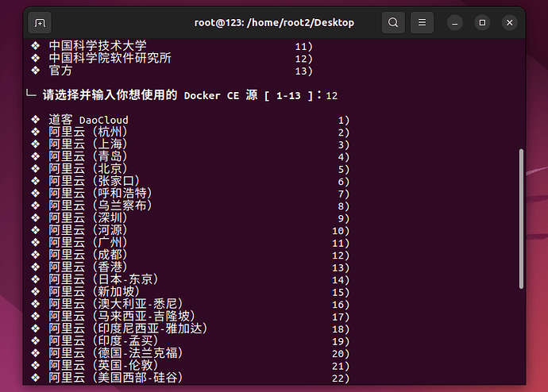Open the terminal search tool
The height and width of the screenshot is (392, 548).
click(x=393, y=23)
